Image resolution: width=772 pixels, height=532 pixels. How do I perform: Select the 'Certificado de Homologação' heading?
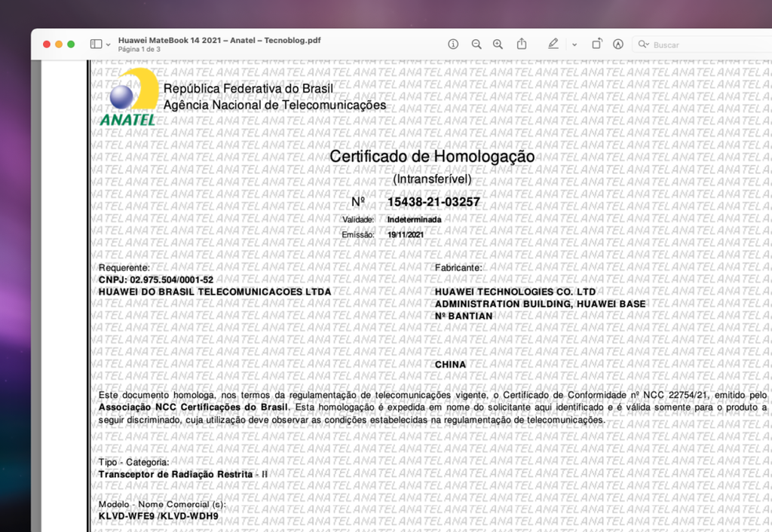pyautogui.click(x=432, y=157)
